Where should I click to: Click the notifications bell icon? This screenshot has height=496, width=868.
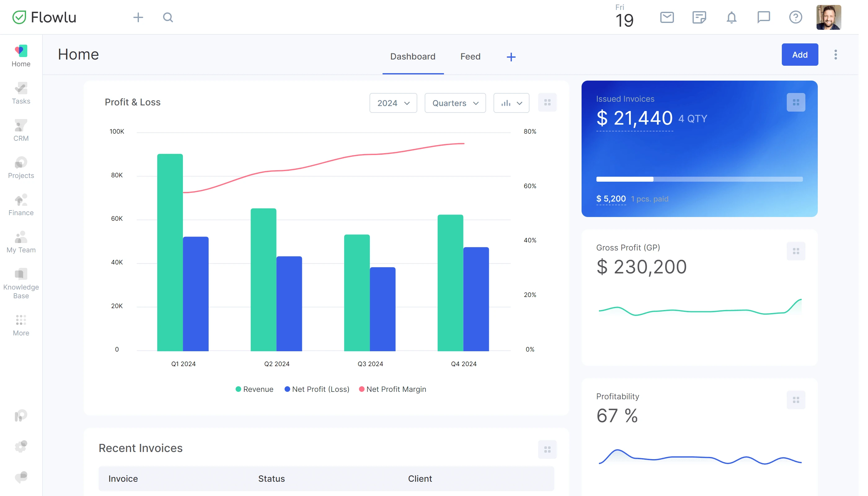pyautogui.click(x=732, y=17)
